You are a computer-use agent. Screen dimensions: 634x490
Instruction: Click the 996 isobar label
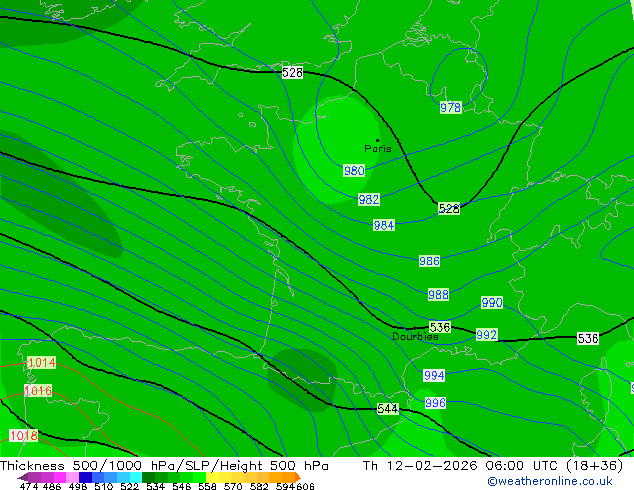click(x=435, y=403)
